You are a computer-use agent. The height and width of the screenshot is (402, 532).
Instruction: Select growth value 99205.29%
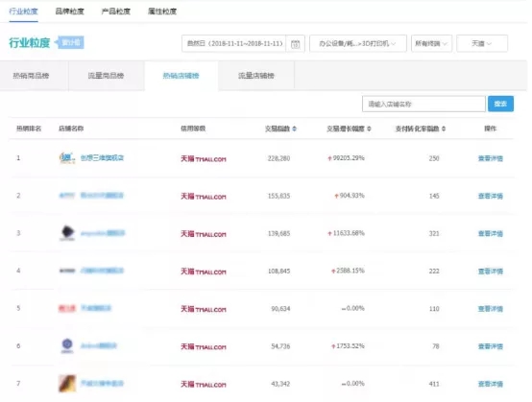coord(349,158)
